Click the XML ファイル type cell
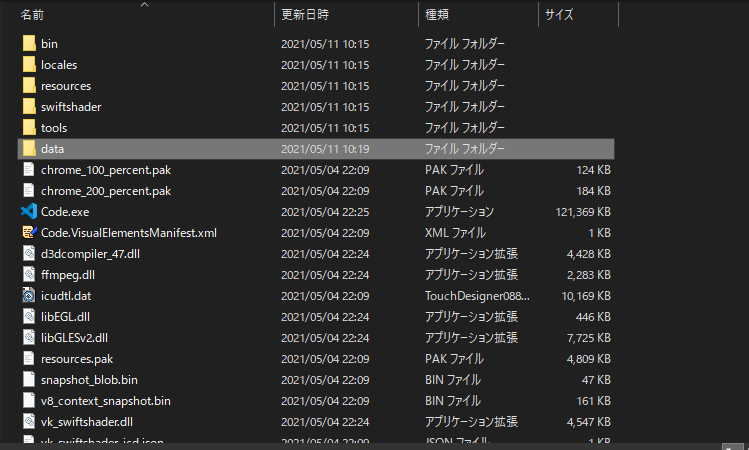Viewport: 749px width, 450px height. [455, 233]
